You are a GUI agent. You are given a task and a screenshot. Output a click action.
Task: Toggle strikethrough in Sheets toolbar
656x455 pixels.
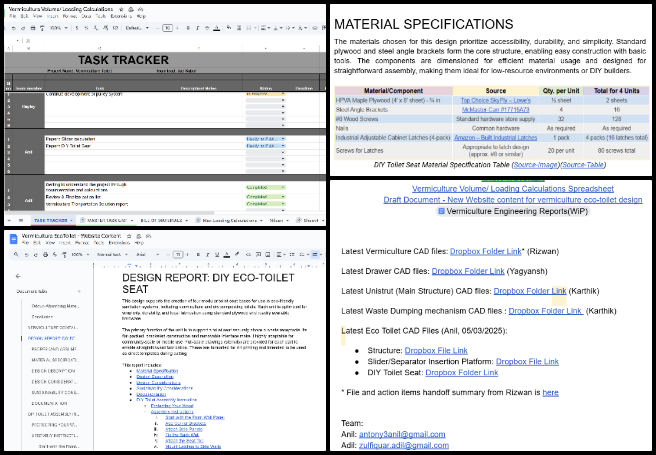[x=207, y=28]
